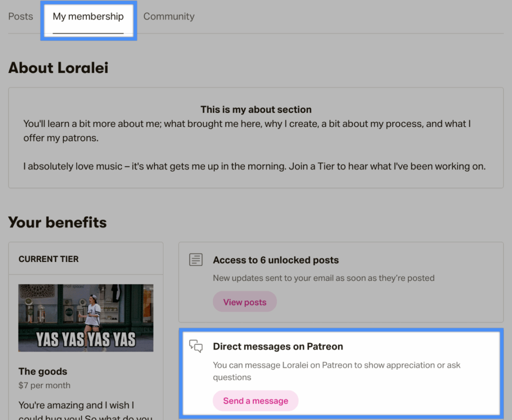This screenshot has height=420, width=512.
Task: Click the unlocked posts document icon
Action: [x=195, y=259]
